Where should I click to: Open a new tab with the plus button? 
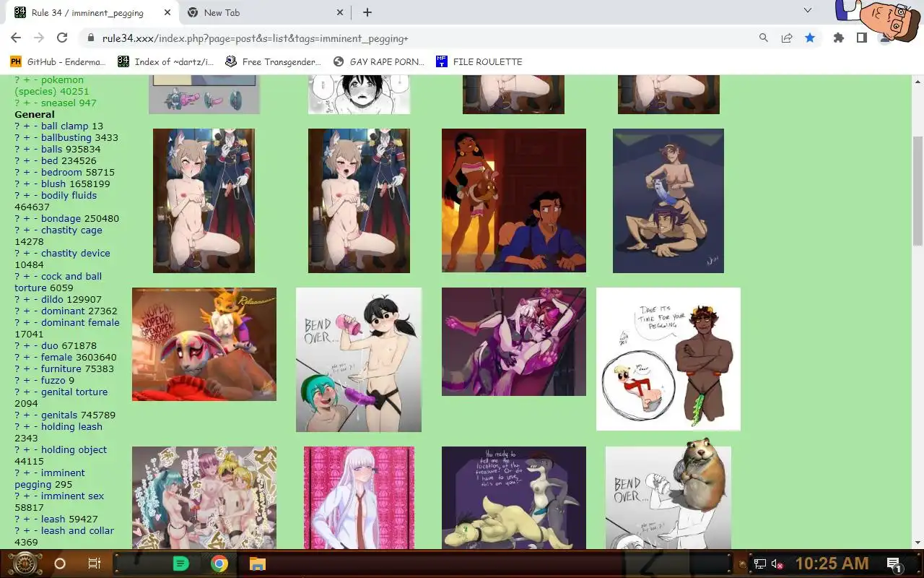coord(367,12)
